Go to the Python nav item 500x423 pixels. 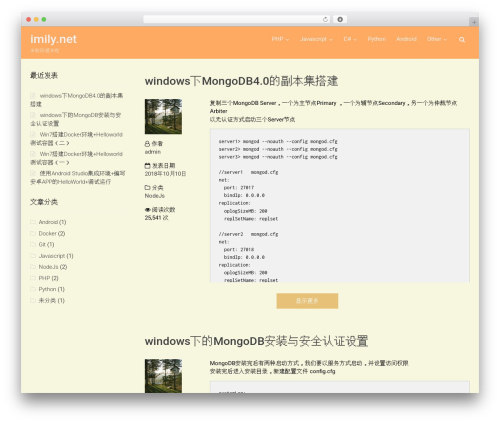(377, 39)
